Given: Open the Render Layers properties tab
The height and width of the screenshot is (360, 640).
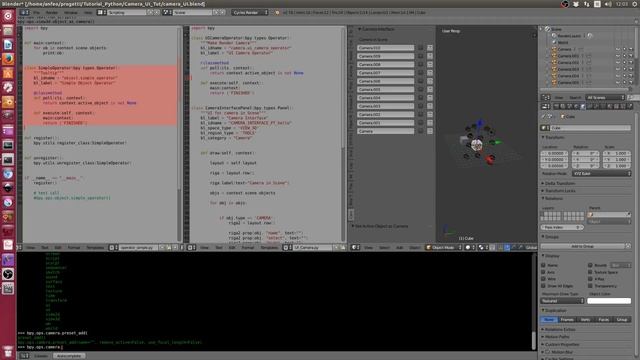Looking at the screenshot, I should coord(563,107).
